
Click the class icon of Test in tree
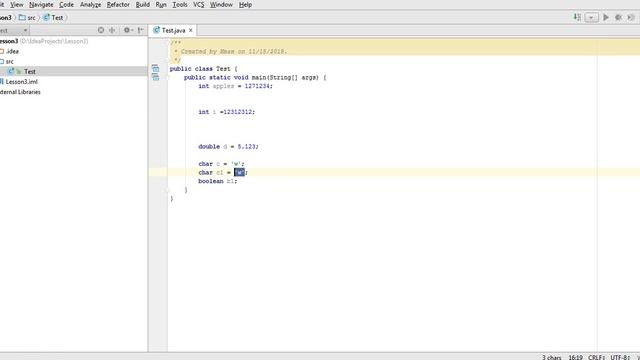coord(11,71)
